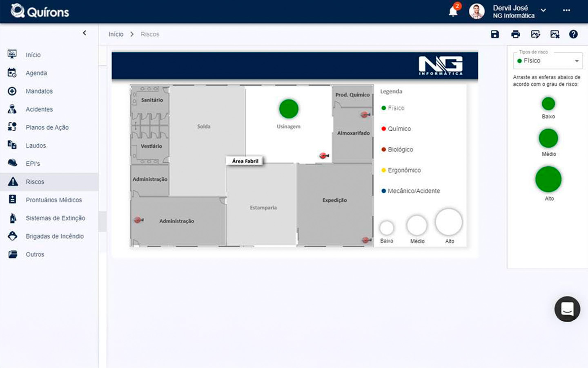Open the three-dot more options menu

click(566, 11)
